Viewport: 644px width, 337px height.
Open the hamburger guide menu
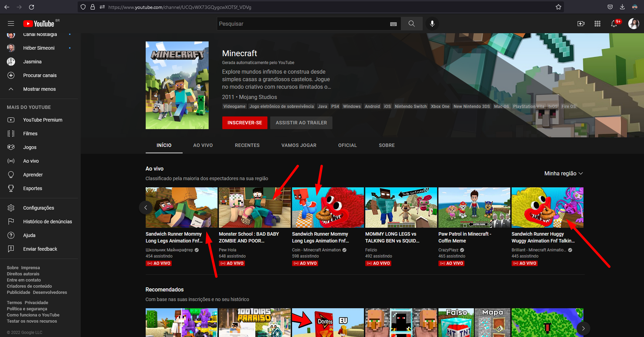11,24
